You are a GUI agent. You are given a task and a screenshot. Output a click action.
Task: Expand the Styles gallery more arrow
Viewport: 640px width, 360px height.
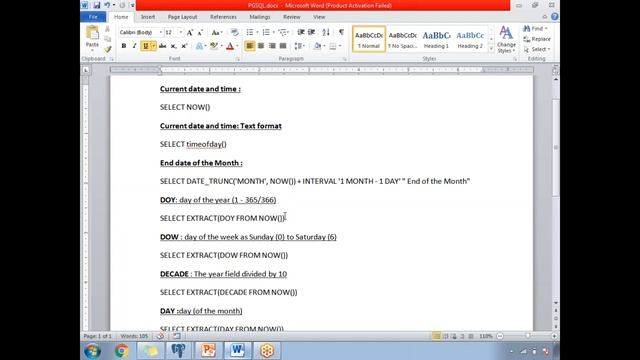point(491,49)
